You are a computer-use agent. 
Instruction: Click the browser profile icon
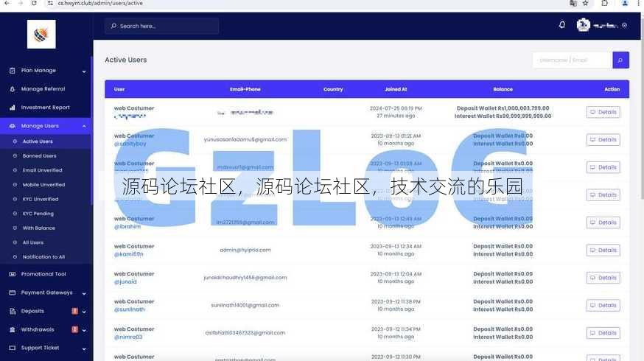pyautogui.click(x=625, y=3)
